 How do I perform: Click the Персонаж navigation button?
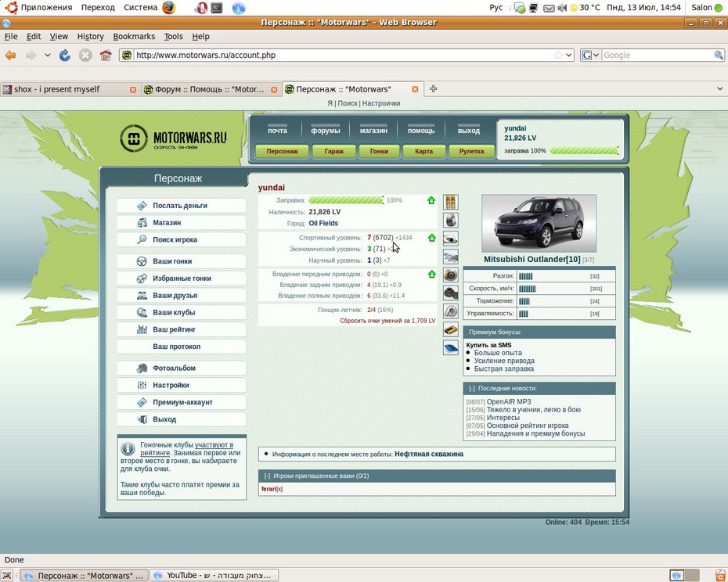pyautogui.click(x=283, y=151)
